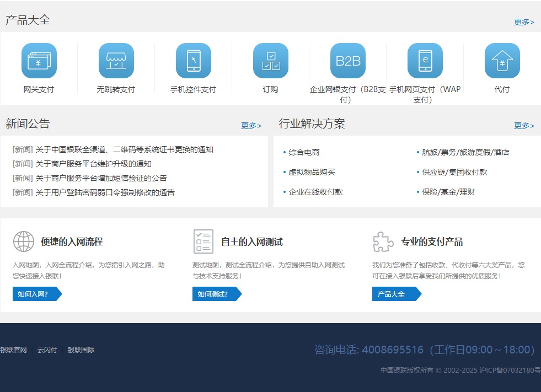This screenshot has height=392, width=541.
Task: Click the puzzle icon beside 专业的支付产品
Action: (383, 241)
